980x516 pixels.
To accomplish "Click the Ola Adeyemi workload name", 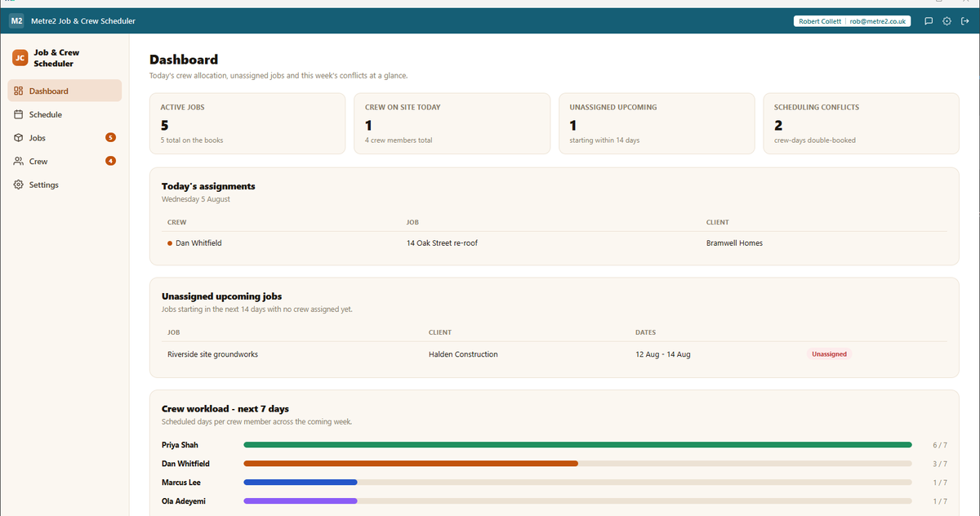I will tap(184, 501).
